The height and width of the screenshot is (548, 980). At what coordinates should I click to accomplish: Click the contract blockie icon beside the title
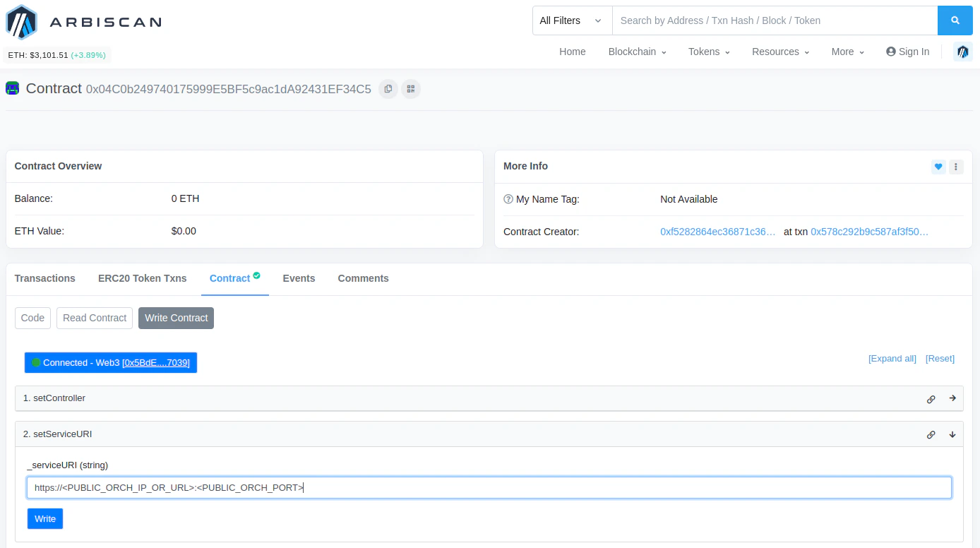coord(13,88)
